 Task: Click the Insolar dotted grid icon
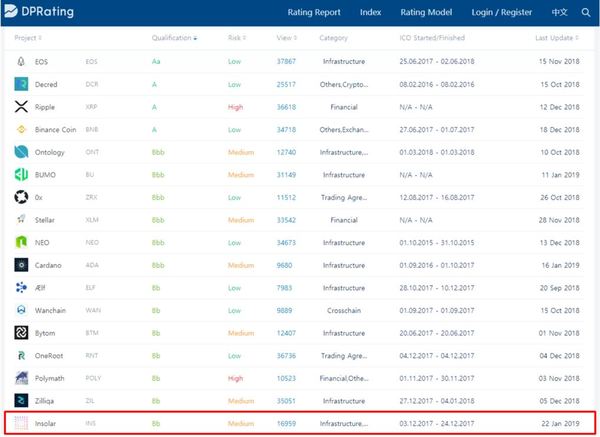[21, 423]
